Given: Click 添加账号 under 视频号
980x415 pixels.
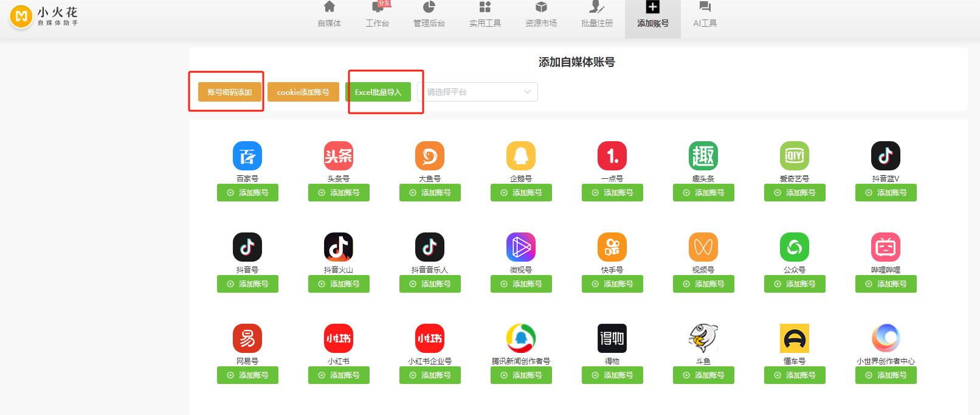Looking at the screenshot, I should tap(703, 284).
